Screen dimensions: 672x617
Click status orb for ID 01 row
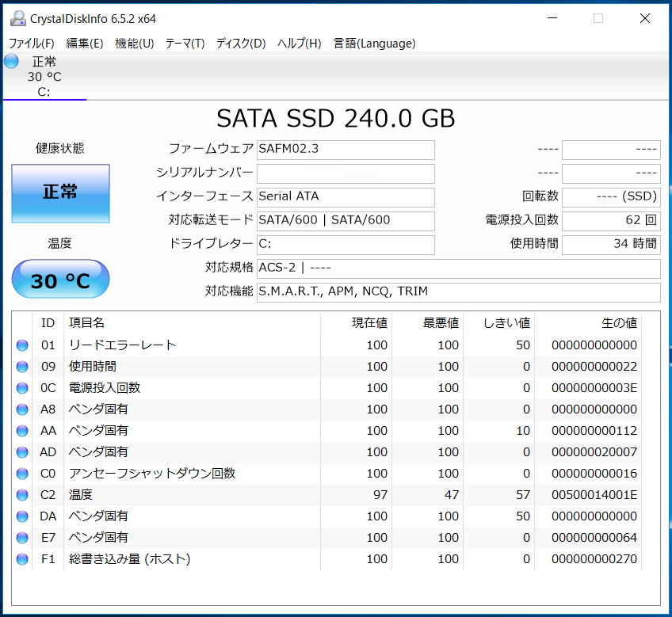point(22,345)
